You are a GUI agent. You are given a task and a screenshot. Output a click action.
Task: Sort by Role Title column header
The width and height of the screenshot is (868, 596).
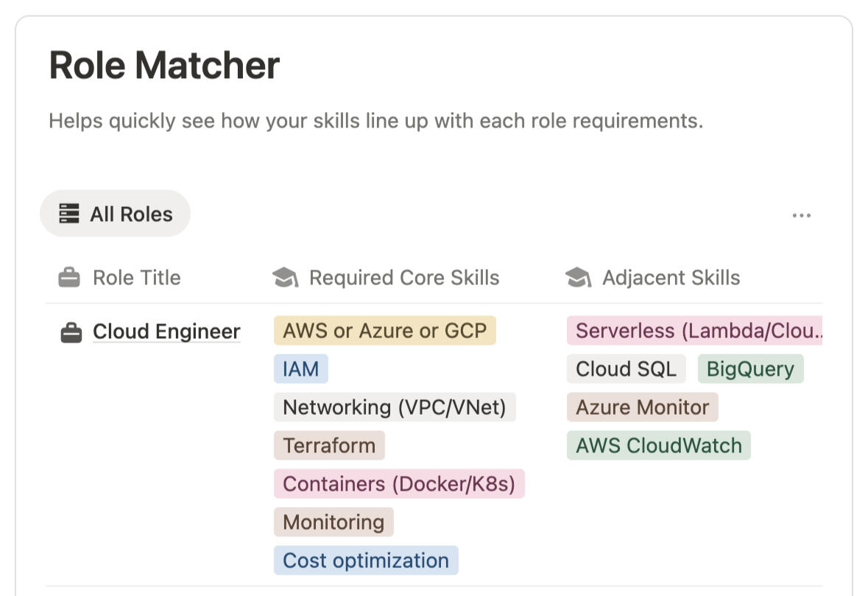coord(136,278)
